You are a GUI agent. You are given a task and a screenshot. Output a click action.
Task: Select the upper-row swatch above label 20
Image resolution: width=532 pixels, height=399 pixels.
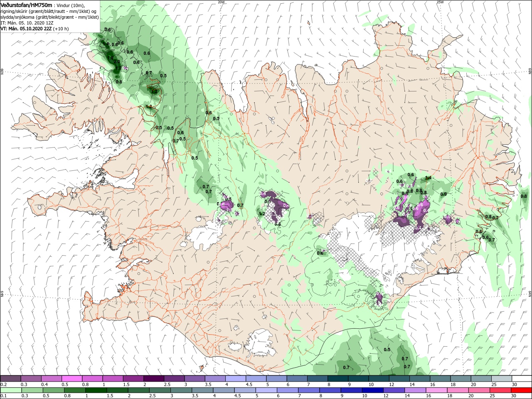pyautogui.click(x=481, y=379)
